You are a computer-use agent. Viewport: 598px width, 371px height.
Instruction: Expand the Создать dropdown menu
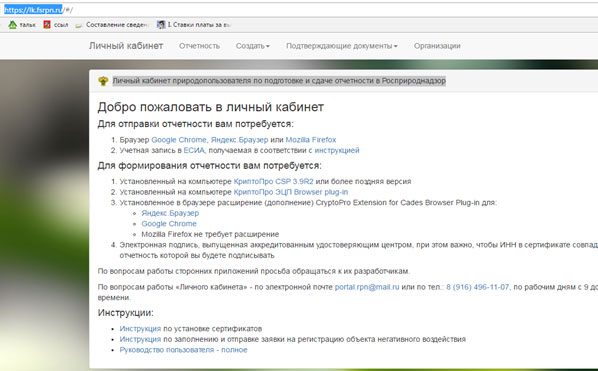252,46
